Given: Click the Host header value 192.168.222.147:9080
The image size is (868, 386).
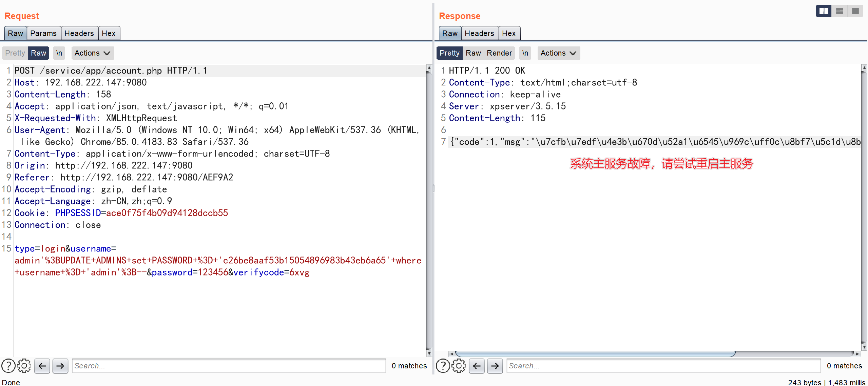Looking at the screenshot, I should click(96, 82).
